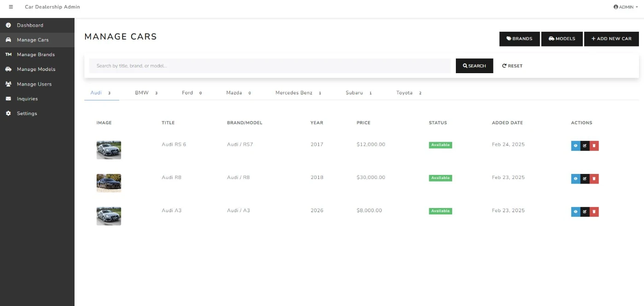Open the ADMIN user dropdown
Image resolution: width=644 pixels, height=306 pixels.
(626, 7)
